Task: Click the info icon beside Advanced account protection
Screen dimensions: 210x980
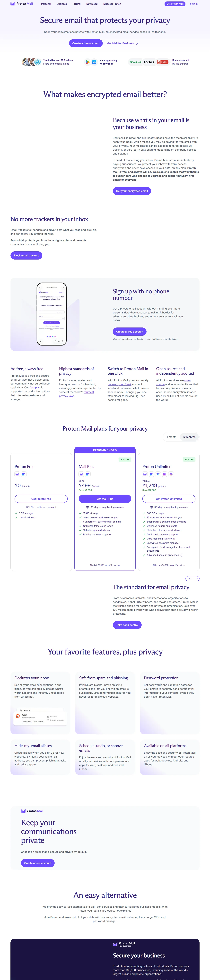Action: click(x=182, y=555)
